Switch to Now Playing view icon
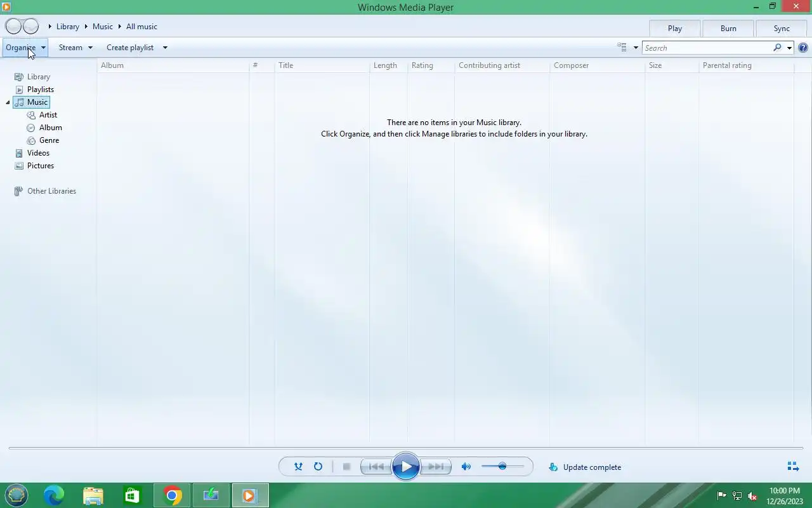 [x=793, y=467]
